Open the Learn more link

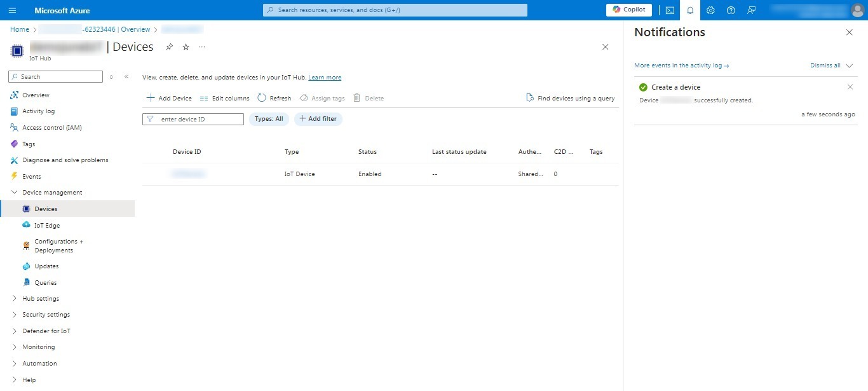[325, 78]
